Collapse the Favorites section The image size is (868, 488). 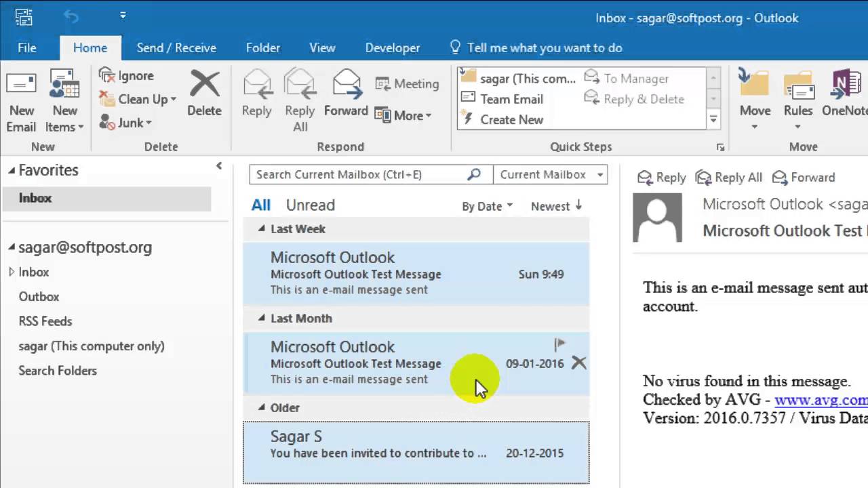[x=12, y=171]
